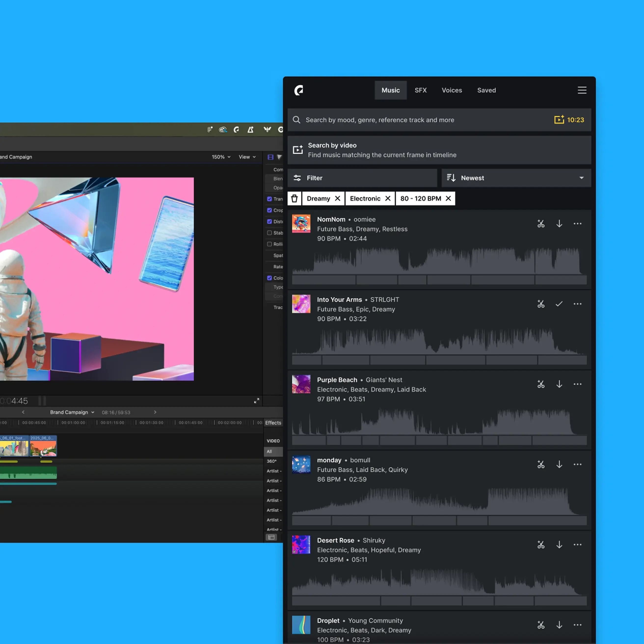Uncheck the Distortion effect checkbox

(x=269, y=221)
